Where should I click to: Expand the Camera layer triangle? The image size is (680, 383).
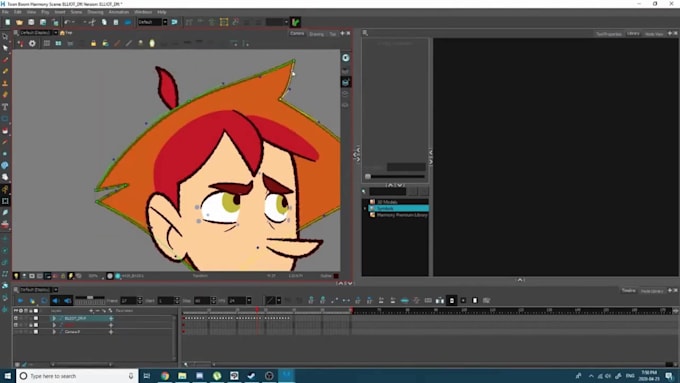click(54, 332)
